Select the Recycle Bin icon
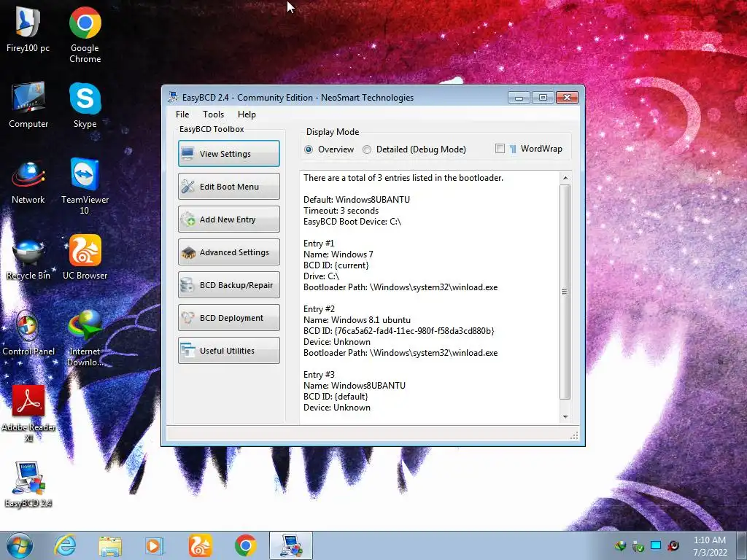 [x=28, y=259]
